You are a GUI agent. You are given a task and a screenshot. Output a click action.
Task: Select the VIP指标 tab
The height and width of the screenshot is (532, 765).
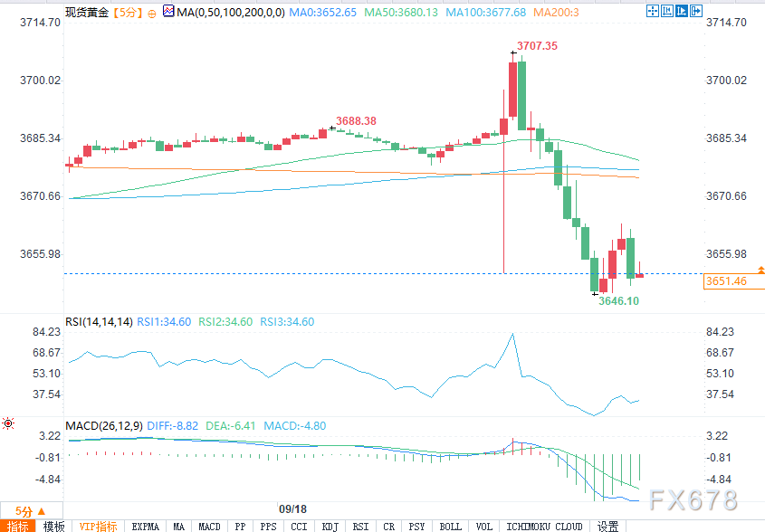98,527
